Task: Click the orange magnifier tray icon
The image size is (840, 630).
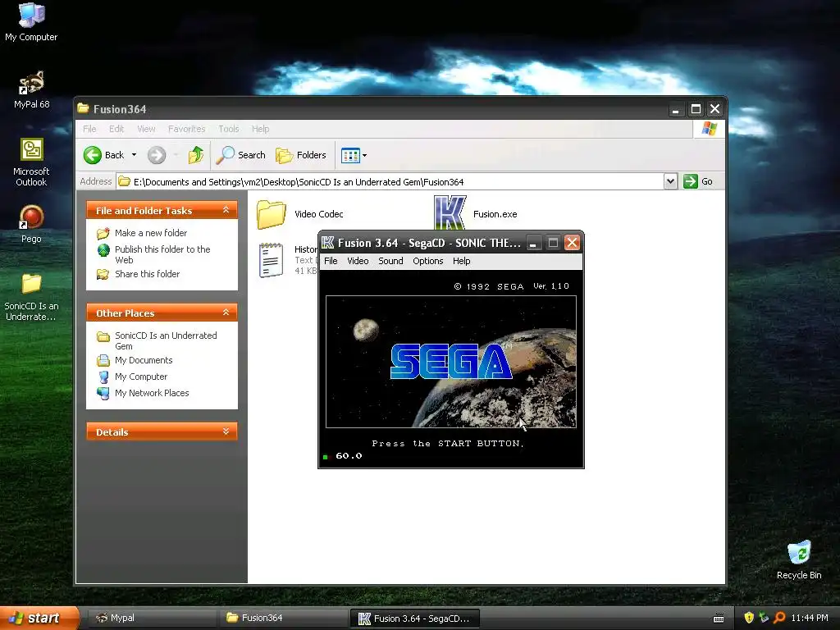Action: tap(779, 618)
